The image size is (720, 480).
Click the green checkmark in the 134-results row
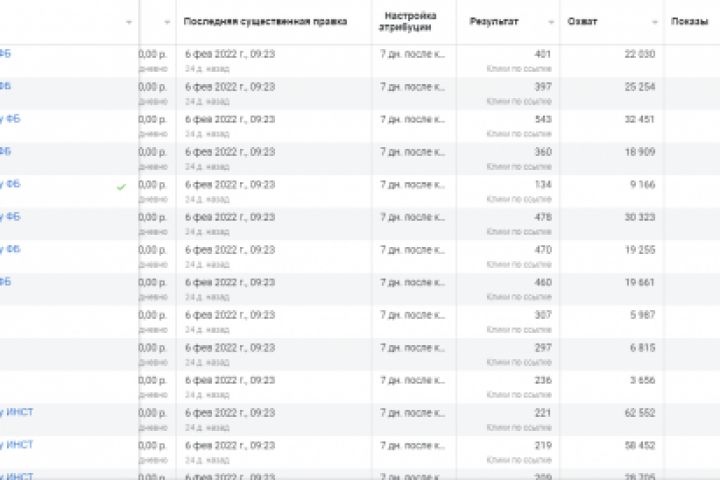121,186
